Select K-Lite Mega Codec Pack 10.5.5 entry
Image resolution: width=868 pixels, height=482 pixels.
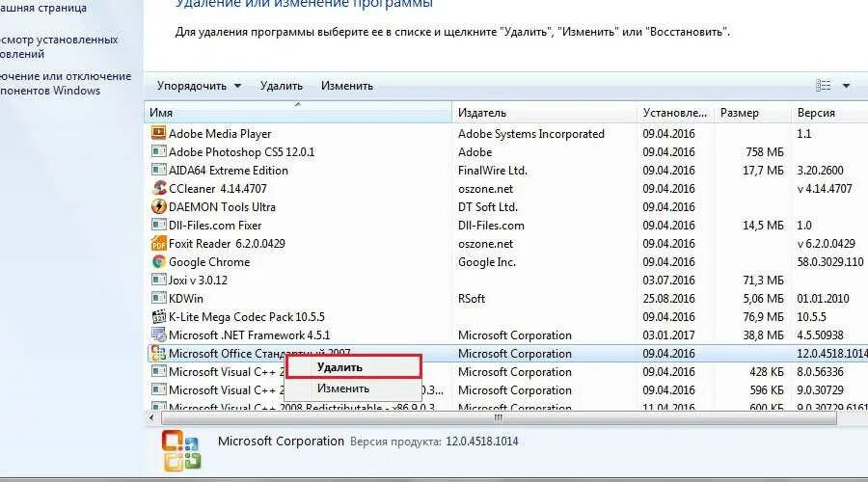(x=246, y=316)
